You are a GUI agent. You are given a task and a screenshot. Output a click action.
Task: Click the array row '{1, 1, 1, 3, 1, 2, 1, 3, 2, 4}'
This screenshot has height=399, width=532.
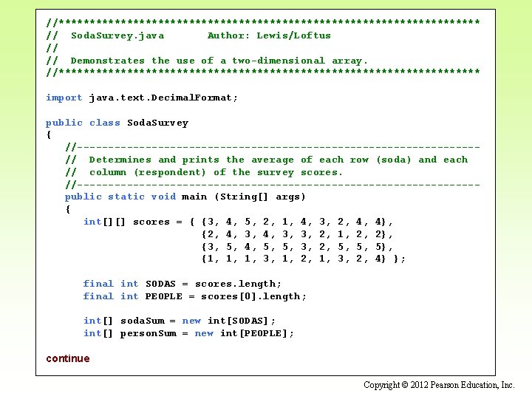[x=294, y=259]
